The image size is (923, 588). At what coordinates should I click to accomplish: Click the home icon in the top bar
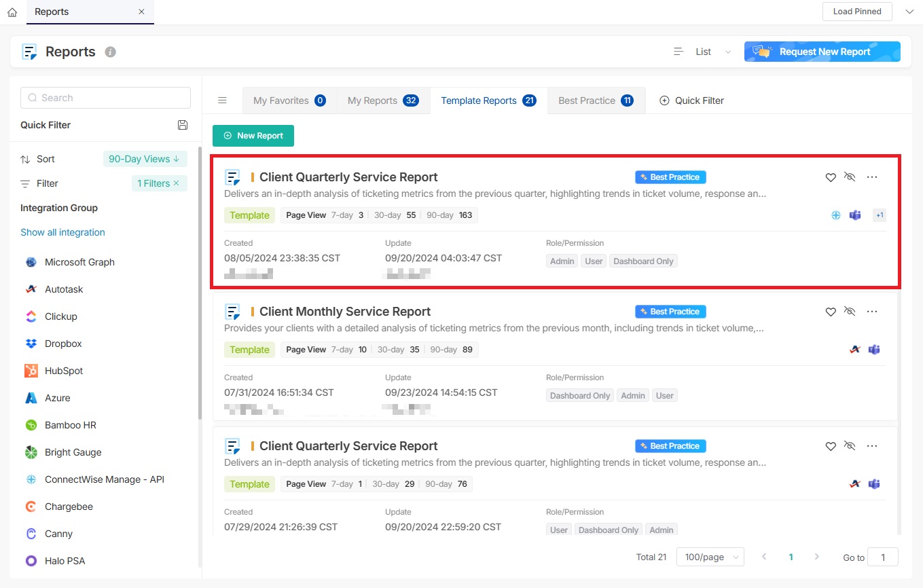click(x=12, y=12)
